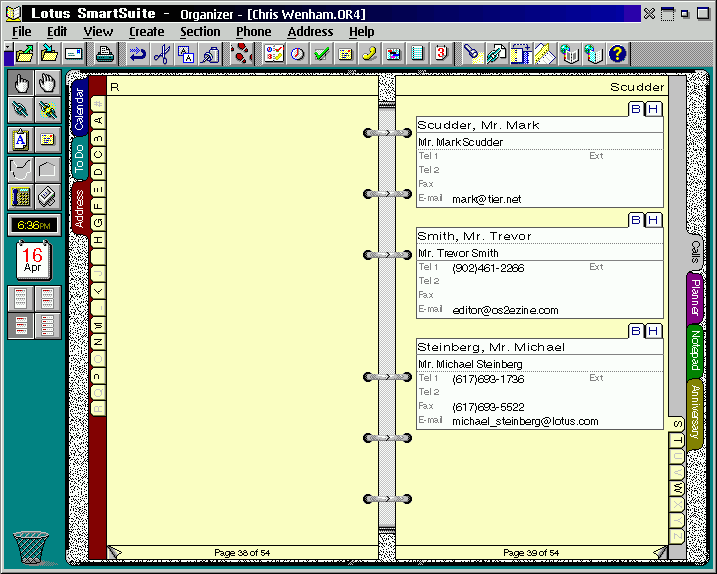Toggle Home view on Scudder card

click(x=653, y=109)
